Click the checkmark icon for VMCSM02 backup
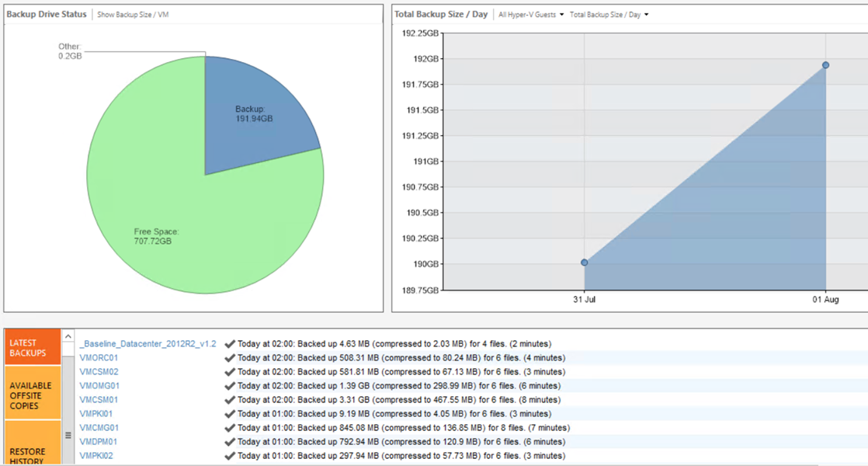 pyautogui.click(x=230, y=372)
